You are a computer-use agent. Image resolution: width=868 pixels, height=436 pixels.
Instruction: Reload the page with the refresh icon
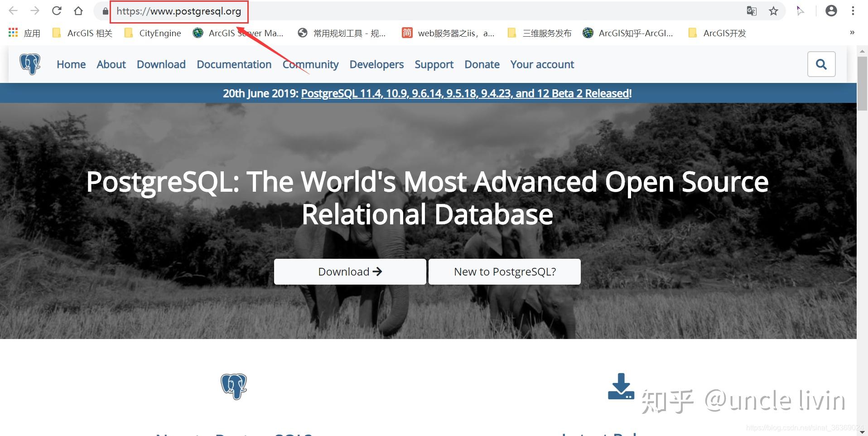tap(56, 10)
